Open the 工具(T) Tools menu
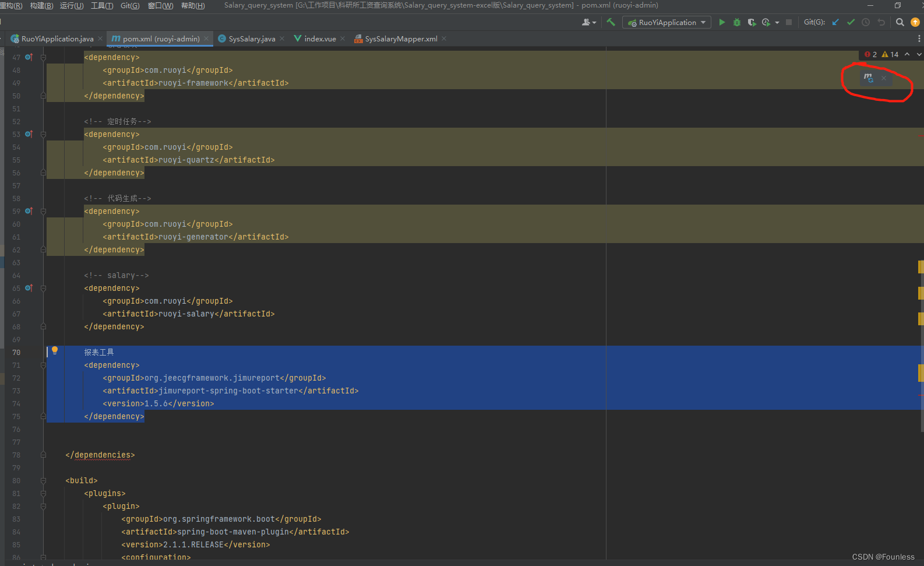The image size is (924, 566). point(102,5)
